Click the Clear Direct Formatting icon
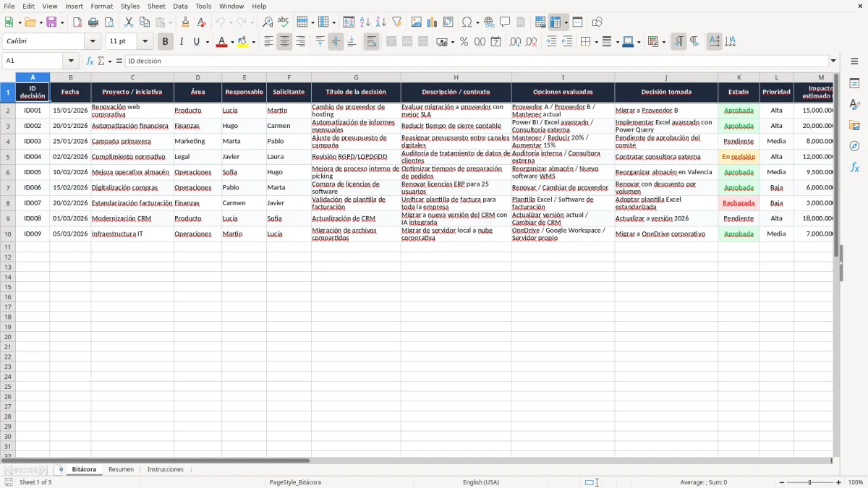 tap(201, 22)
